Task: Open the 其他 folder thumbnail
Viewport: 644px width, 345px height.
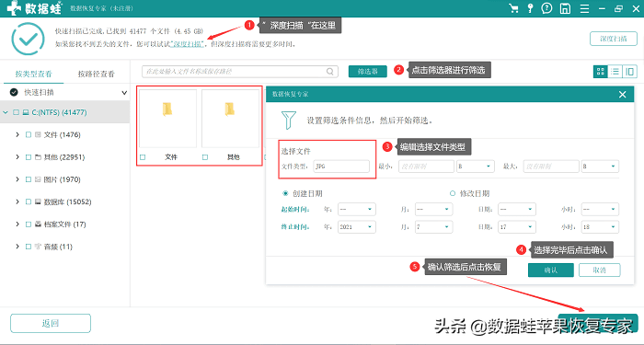Action: pyautogui.click(x=230, y=119)
